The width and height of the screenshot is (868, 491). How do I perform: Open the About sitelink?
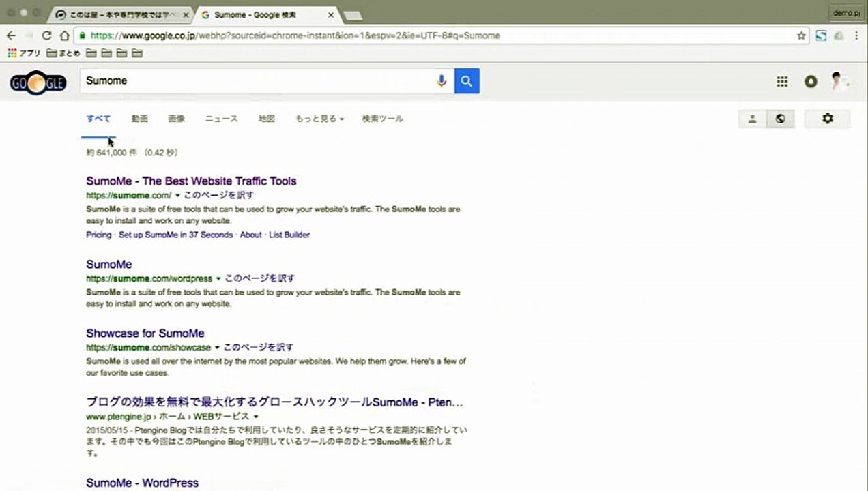pos(250,235)
